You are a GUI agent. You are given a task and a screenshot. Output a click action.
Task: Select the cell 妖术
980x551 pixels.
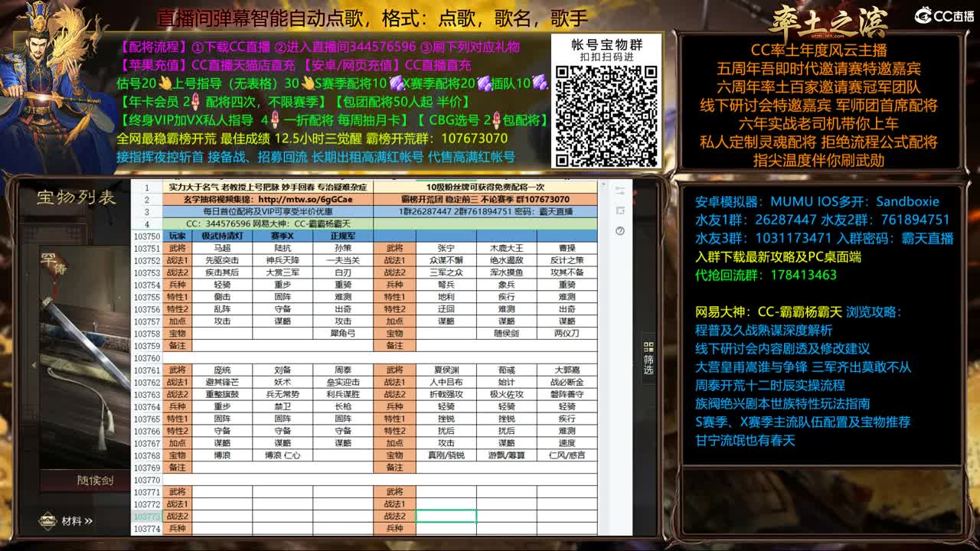pos(283,383)
